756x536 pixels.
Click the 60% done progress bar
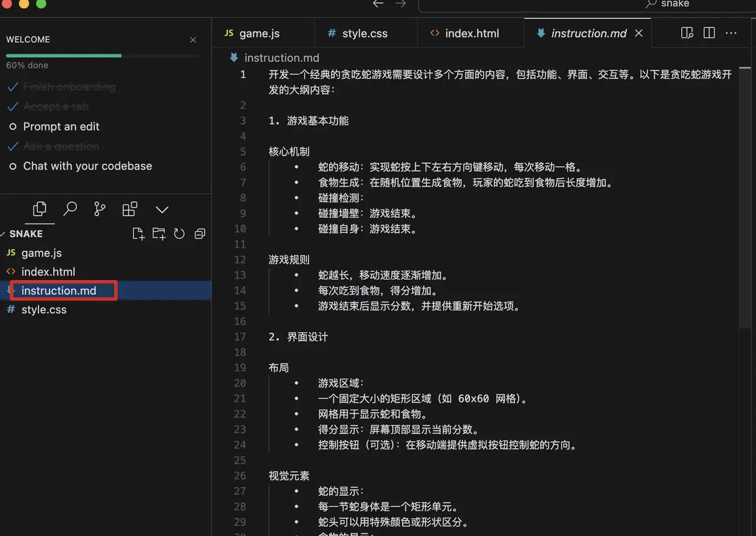click(x=63, y=55)
